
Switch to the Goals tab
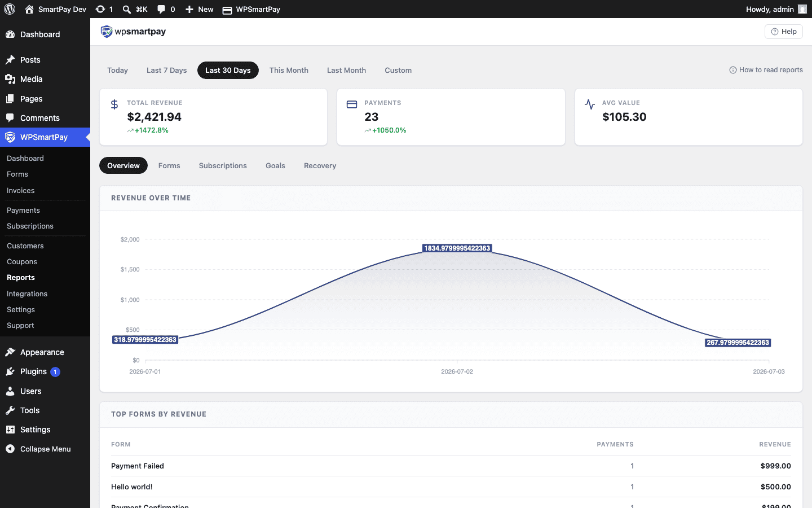coord(275,165)
